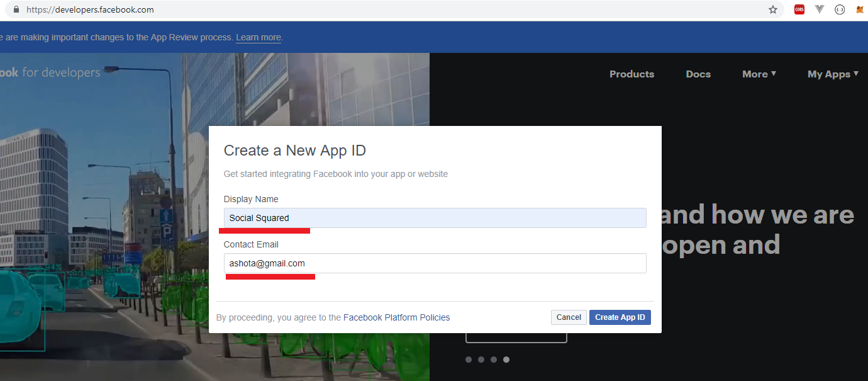Image resolution: width=868 pixels, height=381 pixels.
Task: Click the padlock site security icon
Action: (x=16, y=9)
